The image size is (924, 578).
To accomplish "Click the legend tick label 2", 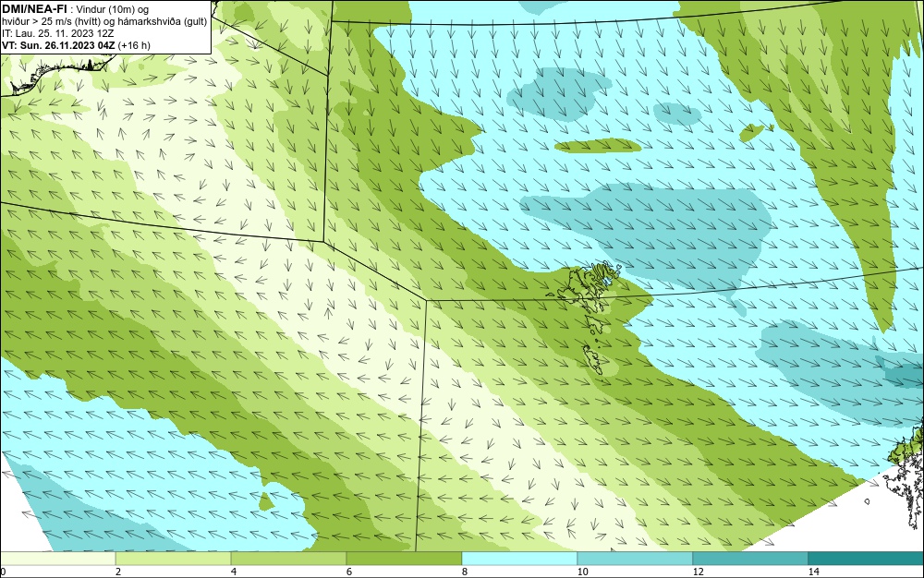I will (x=118, y=572).
